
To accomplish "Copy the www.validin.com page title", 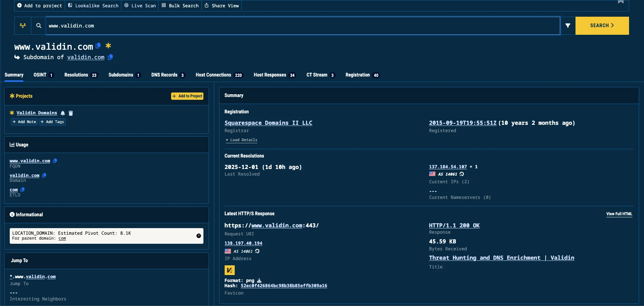I will 98,46.
